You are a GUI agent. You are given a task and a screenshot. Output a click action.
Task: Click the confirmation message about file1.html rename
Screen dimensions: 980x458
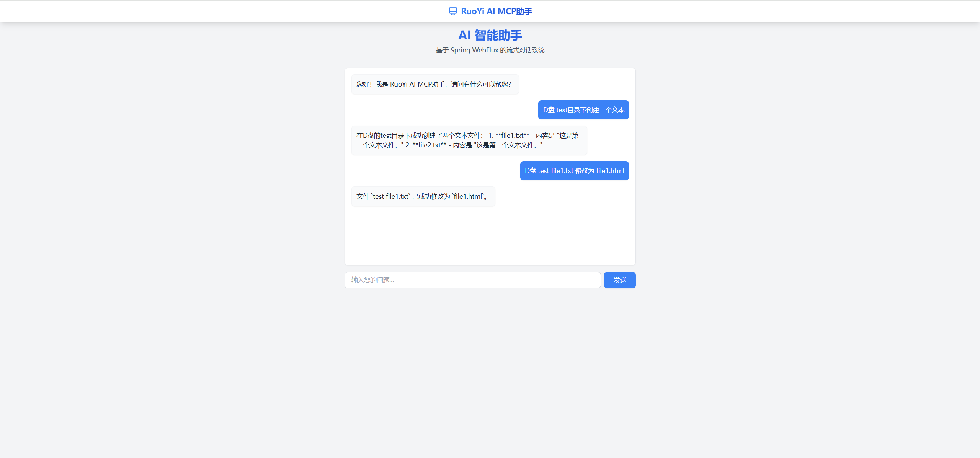point(423,196)
